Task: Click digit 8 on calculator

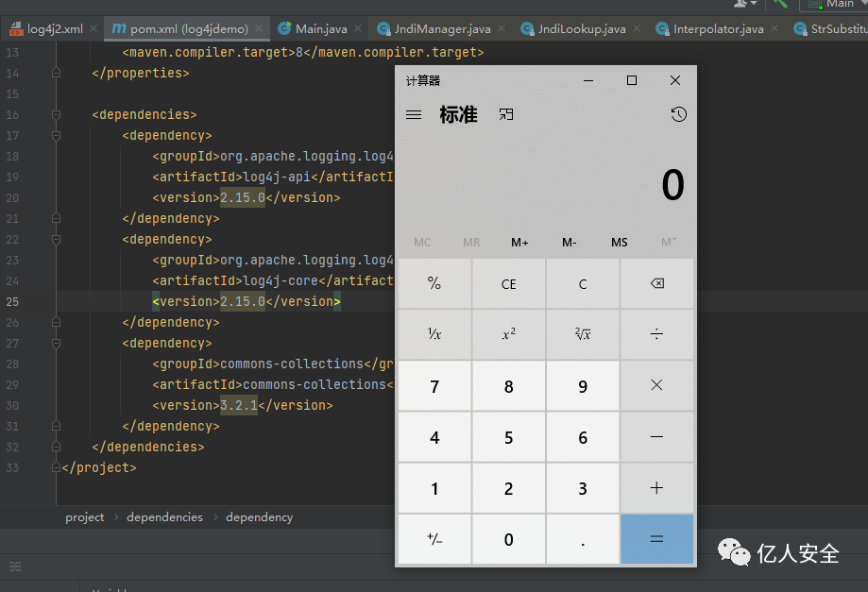Action: point(509,385)
